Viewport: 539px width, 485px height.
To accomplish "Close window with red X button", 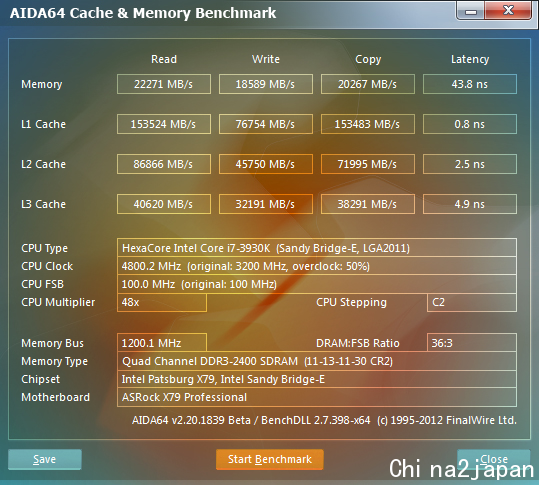I will (x=508, y=11).
